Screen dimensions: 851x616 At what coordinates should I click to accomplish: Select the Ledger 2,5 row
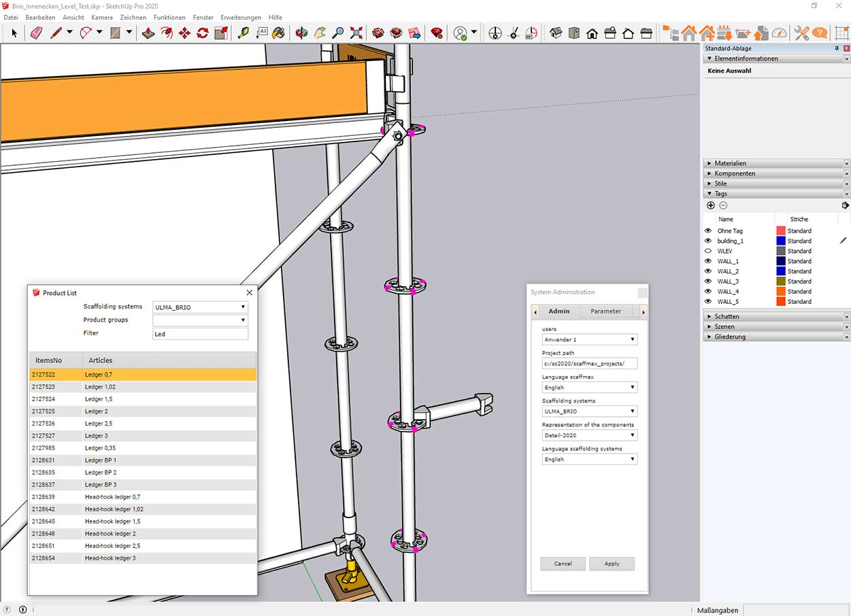143,424
